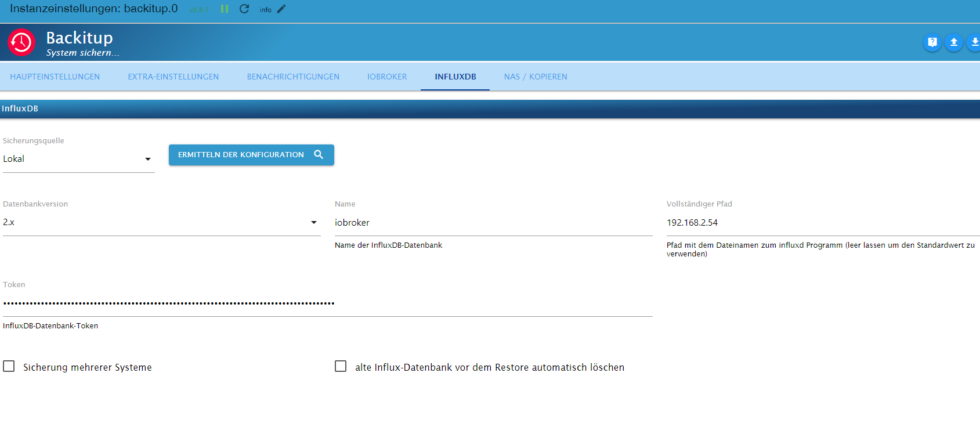980x438 pixels.
Task: Enable Sicherung mehrerer Systeme checkbox
Action: 9,366
